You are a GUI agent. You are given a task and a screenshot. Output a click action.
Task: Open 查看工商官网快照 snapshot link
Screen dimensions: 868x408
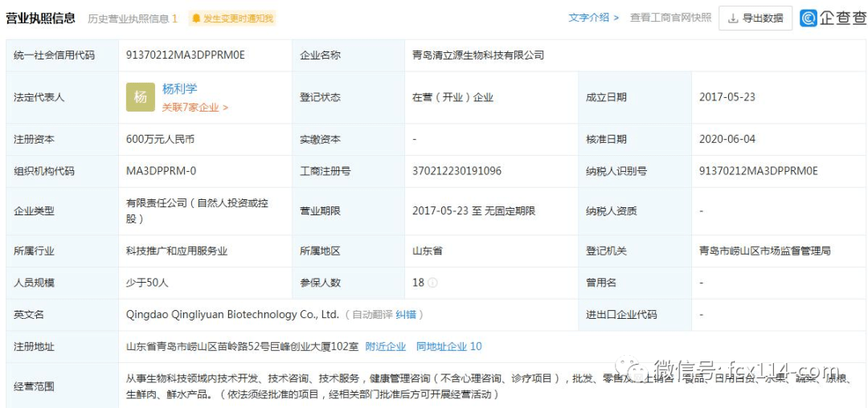670,18
